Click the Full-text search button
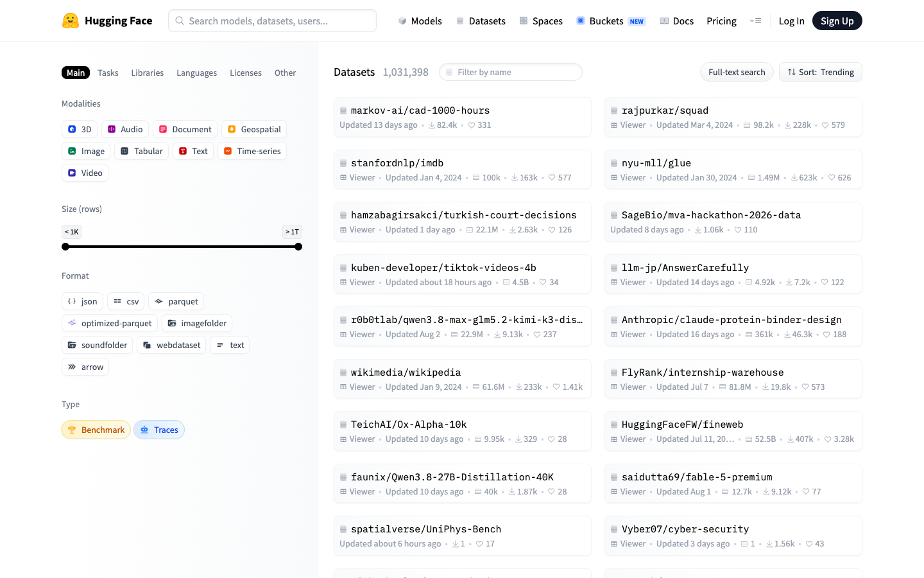924x578 pixels. [x=737, y=72]
